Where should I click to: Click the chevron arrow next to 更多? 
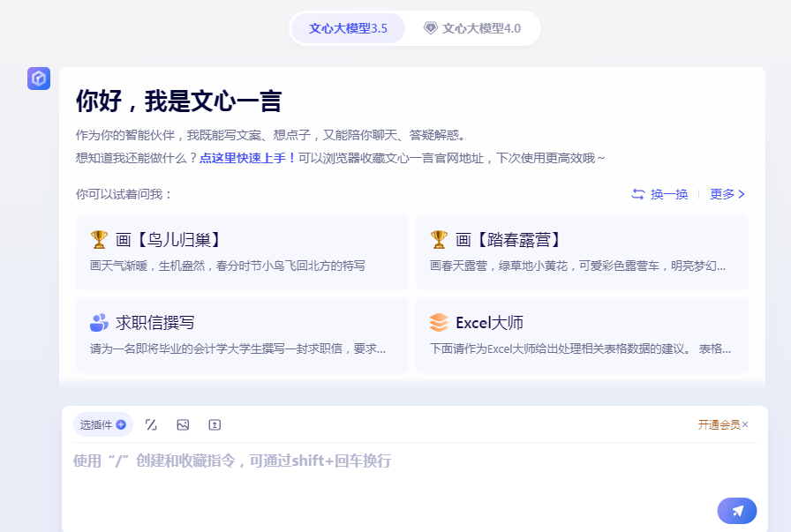click(x=741, y=194)
